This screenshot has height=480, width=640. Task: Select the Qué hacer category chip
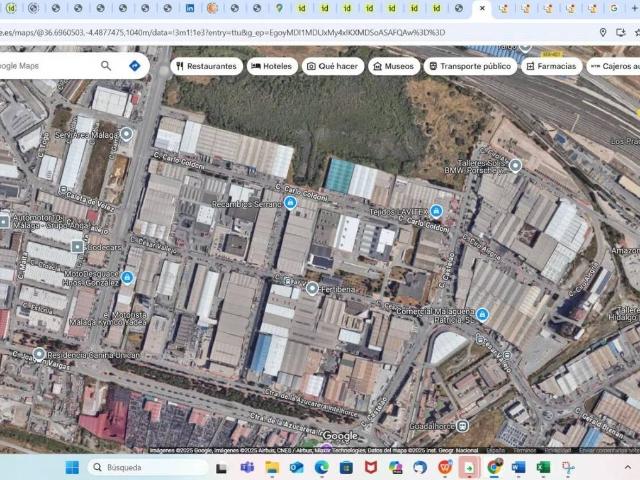pyautogui.click(x=333, y=67)
